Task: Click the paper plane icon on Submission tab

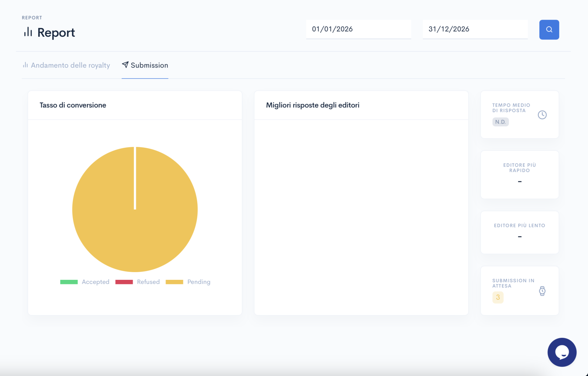Action: click(125, 65)
